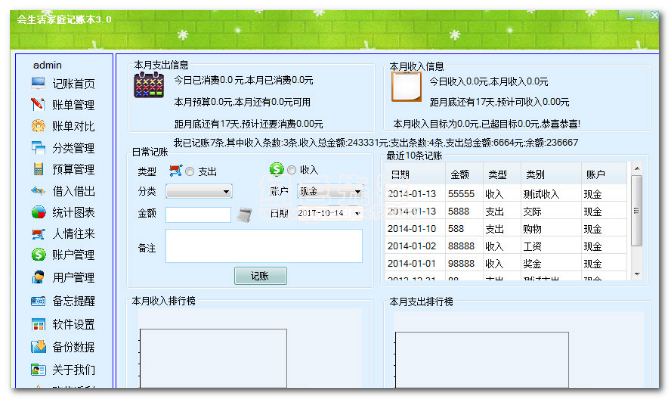Viewport: 670px width, 399px height.
Task: Select the 2014-01-01 record row
Action: (506, 264)
